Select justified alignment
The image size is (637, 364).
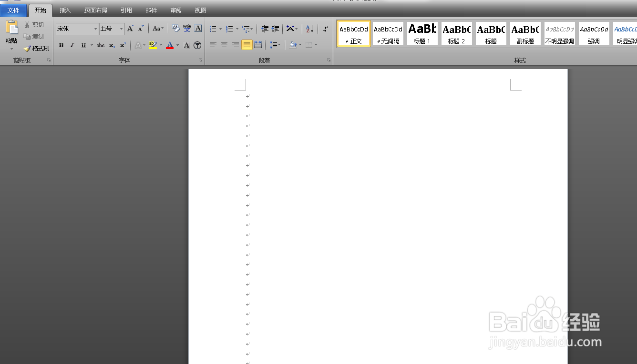(247, 45)
